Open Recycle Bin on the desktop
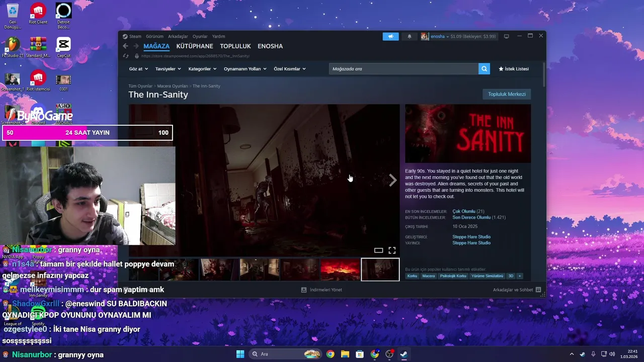The height and width of the screenshot is (362, 644). tap(13, 16)
